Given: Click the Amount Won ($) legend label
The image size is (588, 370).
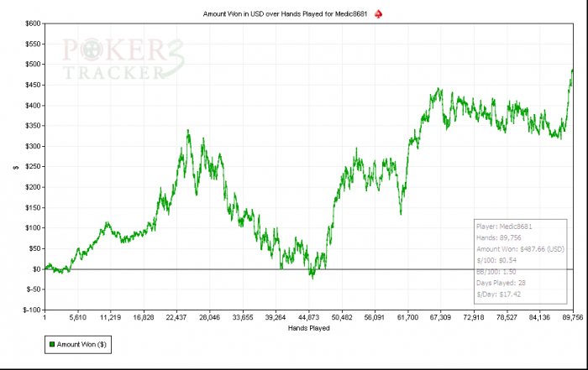Looking at the screenshot, I should 81,344.
